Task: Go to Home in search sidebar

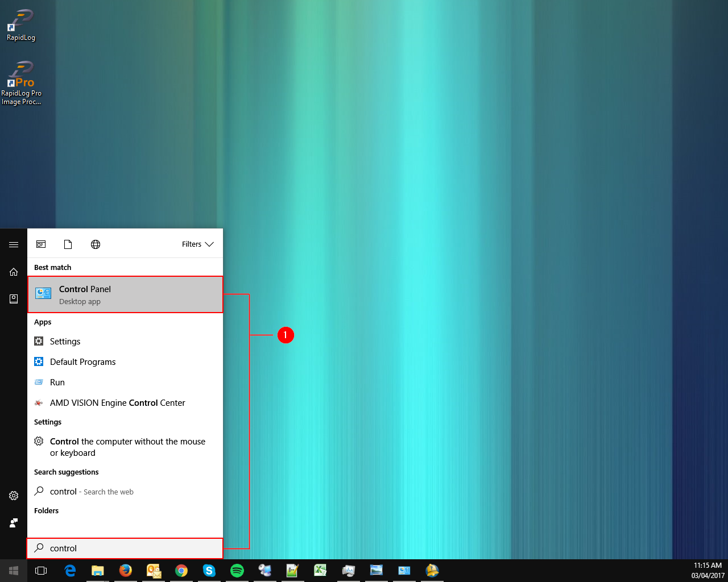Action: point(14,272)
